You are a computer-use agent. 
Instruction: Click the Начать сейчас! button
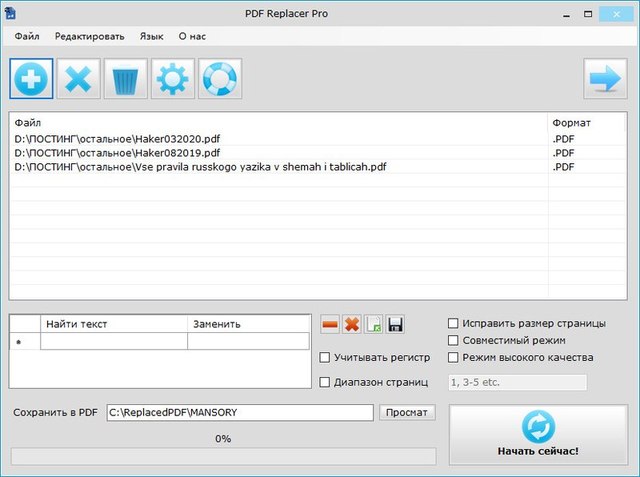coord(538,434)
